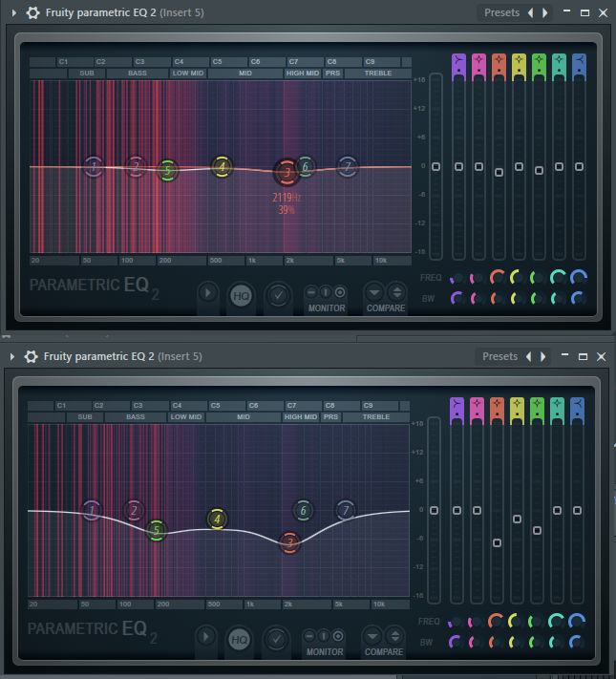Select third monitor mode in top EQ window

(x=340, y=293)
